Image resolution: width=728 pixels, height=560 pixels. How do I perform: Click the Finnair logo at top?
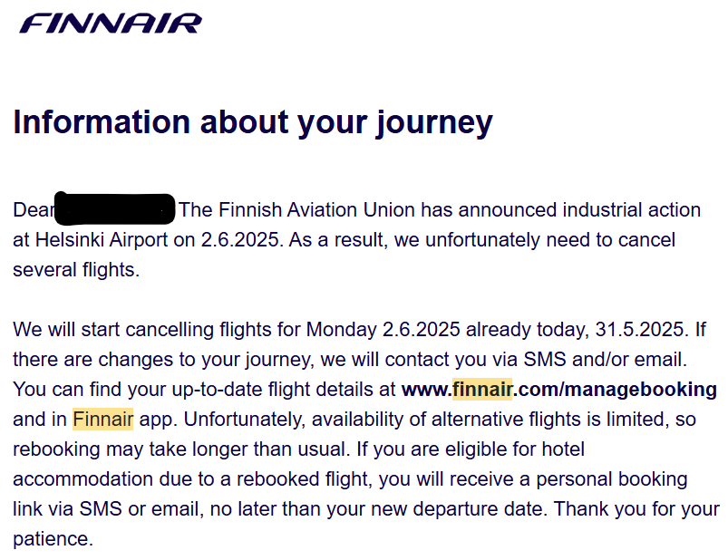pos(111,24)
